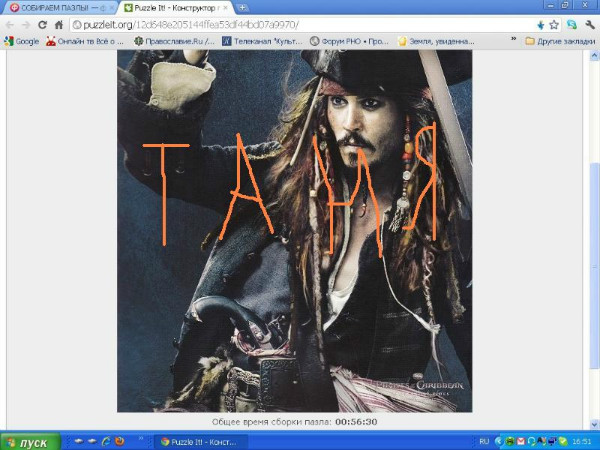Open the Google bookmark
Screen dimensions: 600x450
tap(21, 41)
